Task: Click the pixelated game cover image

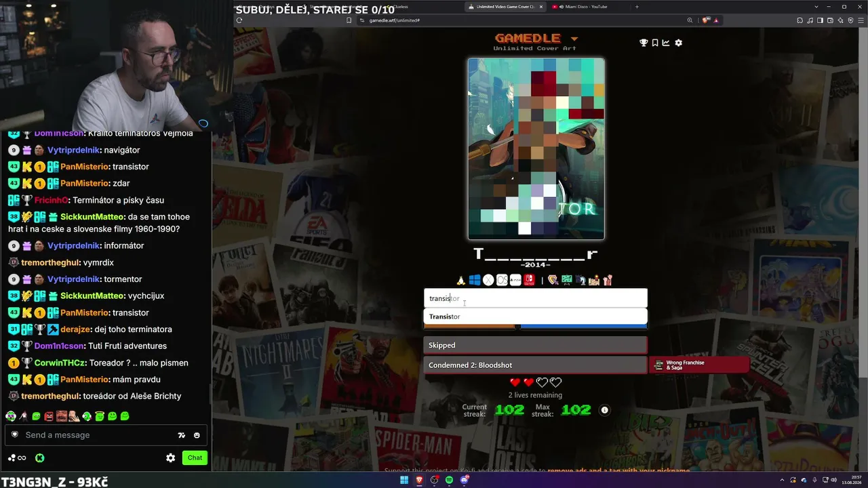Action: click(x=536, y=149)
